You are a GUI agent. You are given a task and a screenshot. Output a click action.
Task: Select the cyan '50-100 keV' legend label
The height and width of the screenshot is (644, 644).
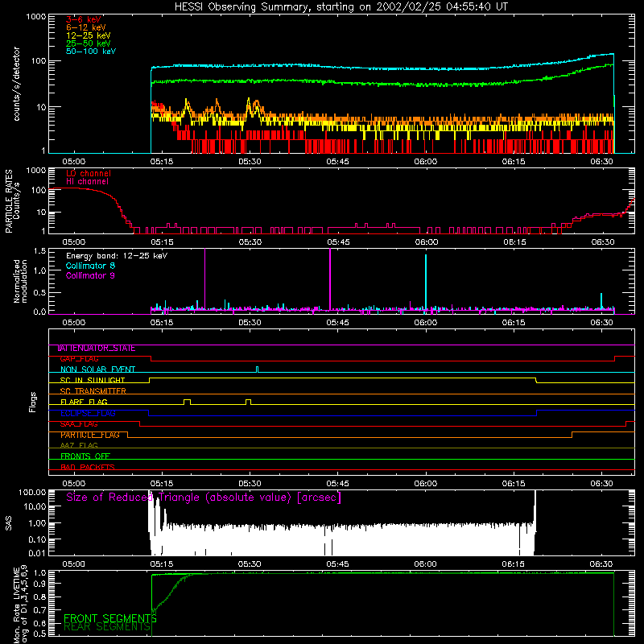91,52
